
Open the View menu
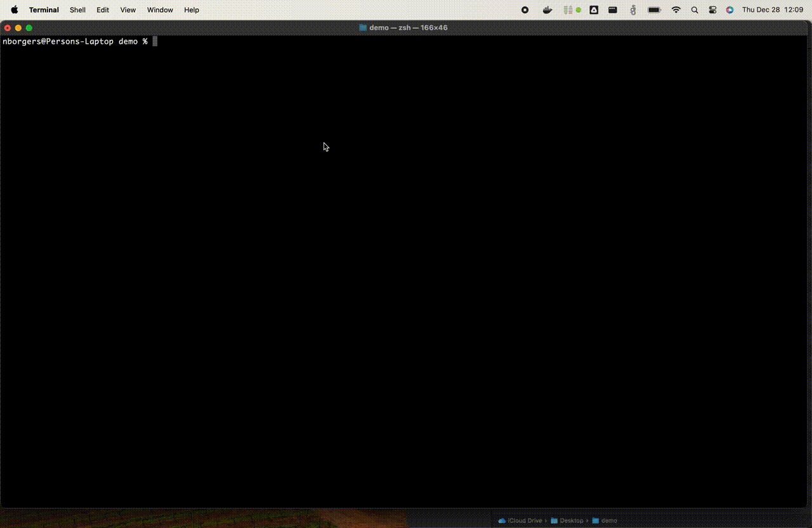128,10
